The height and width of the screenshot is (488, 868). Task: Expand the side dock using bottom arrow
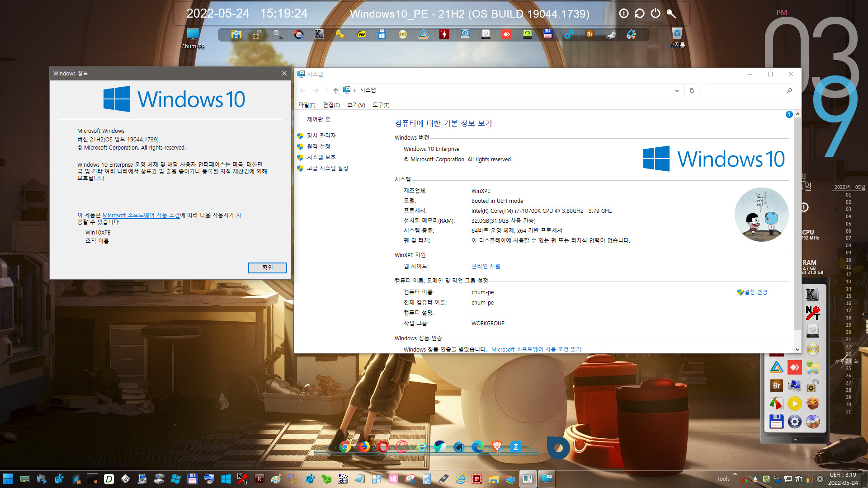(795, 440)
